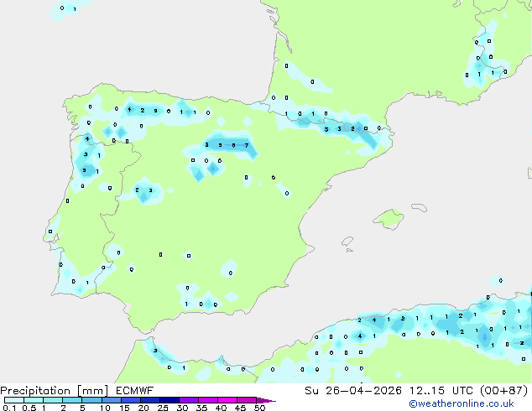The width and height of the screenshot is (532, 411).
Task: Select the 30–35 mm purple legend swatch
Action: 192,400
